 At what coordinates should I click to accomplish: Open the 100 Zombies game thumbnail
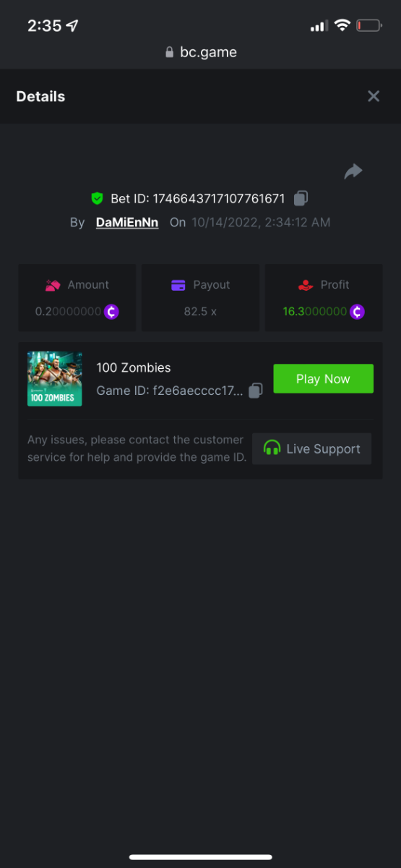click(x=55, y=379)
